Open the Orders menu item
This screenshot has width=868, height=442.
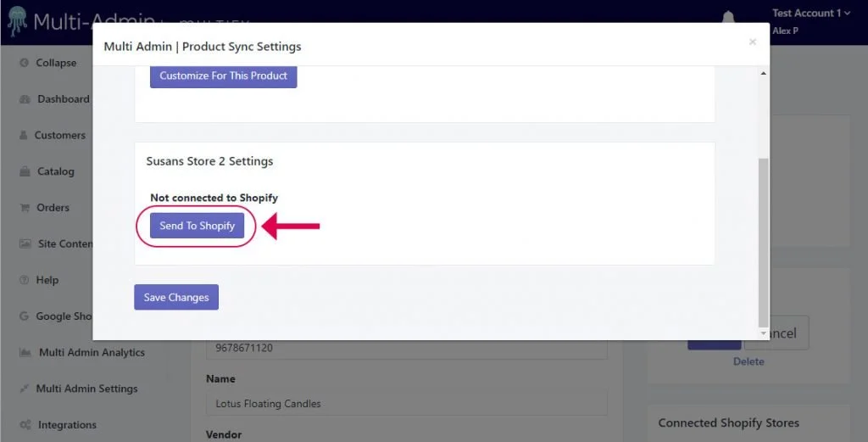[53, 208]
